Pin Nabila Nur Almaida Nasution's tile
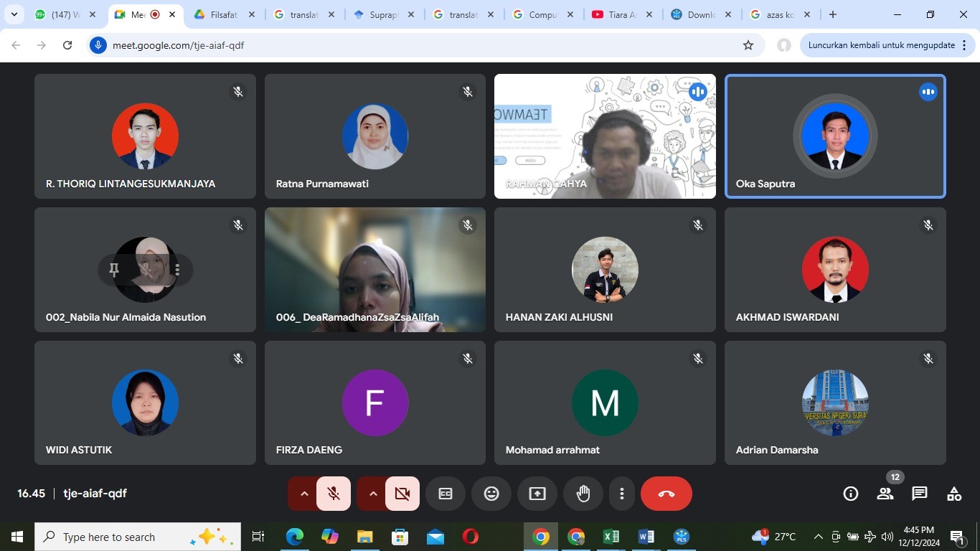This screenshot has width=980, height=551. (x=114, y=270)
